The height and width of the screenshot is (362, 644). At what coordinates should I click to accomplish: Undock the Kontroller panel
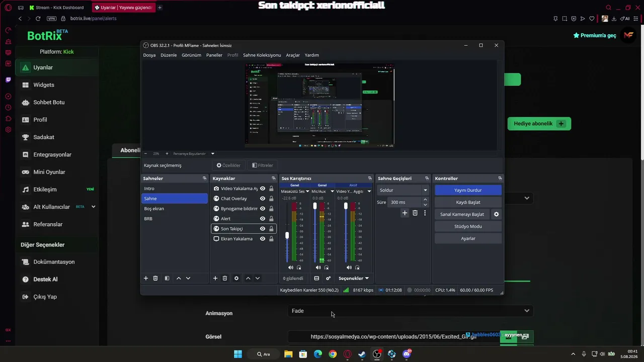[500, 178]
